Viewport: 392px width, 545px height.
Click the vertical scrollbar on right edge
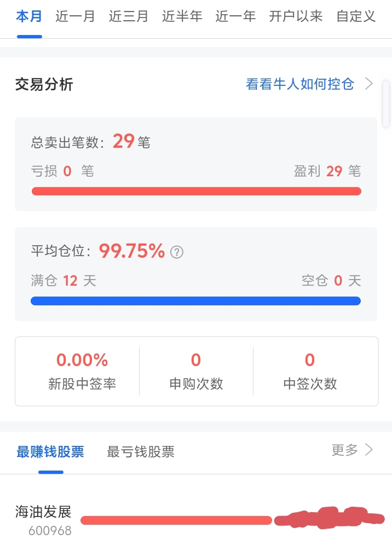pos(386,104)
